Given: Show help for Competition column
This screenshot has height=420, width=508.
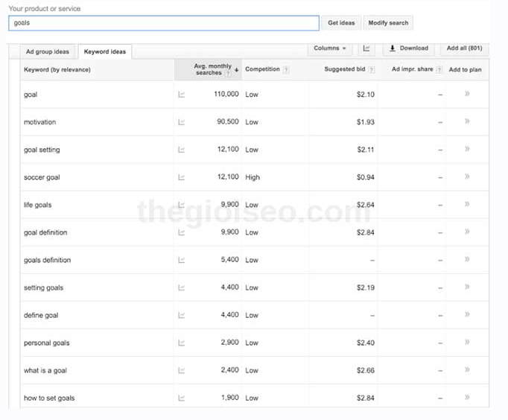Looking at the screenshot, I should coord(286,69).
